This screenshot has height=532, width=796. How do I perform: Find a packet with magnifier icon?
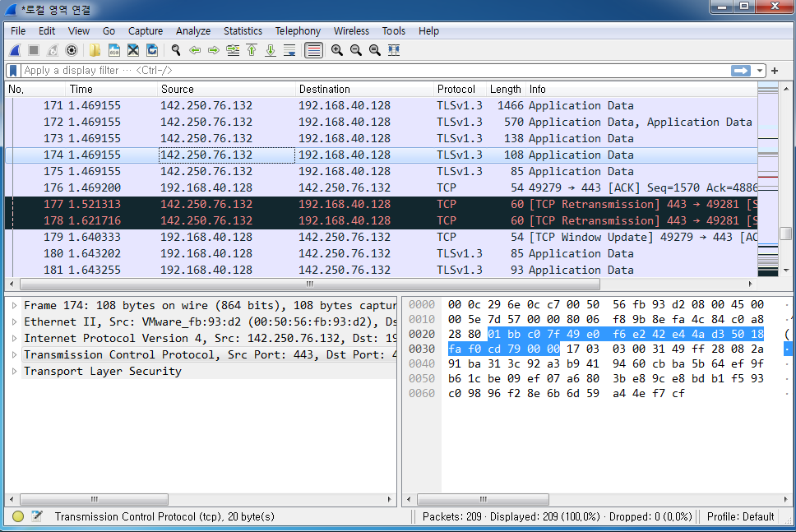(176, 50)
